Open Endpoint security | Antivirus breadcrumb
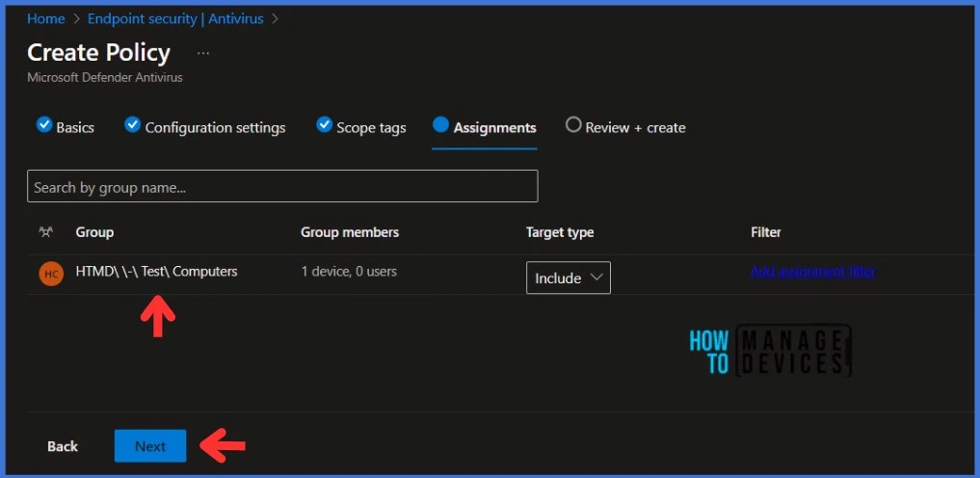Image resolution: width=980 pixels, height=478 pixels. pos(175,18)
